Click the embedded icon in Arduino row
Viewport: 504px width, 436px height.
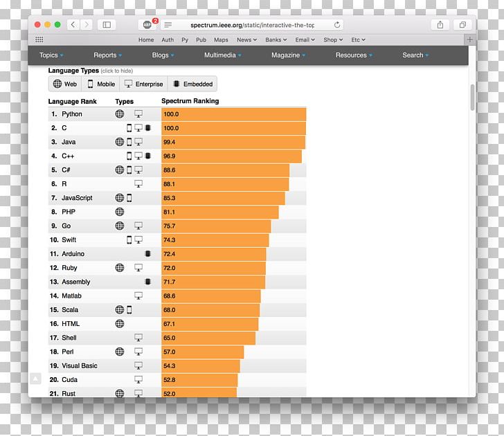click(148, 254)
